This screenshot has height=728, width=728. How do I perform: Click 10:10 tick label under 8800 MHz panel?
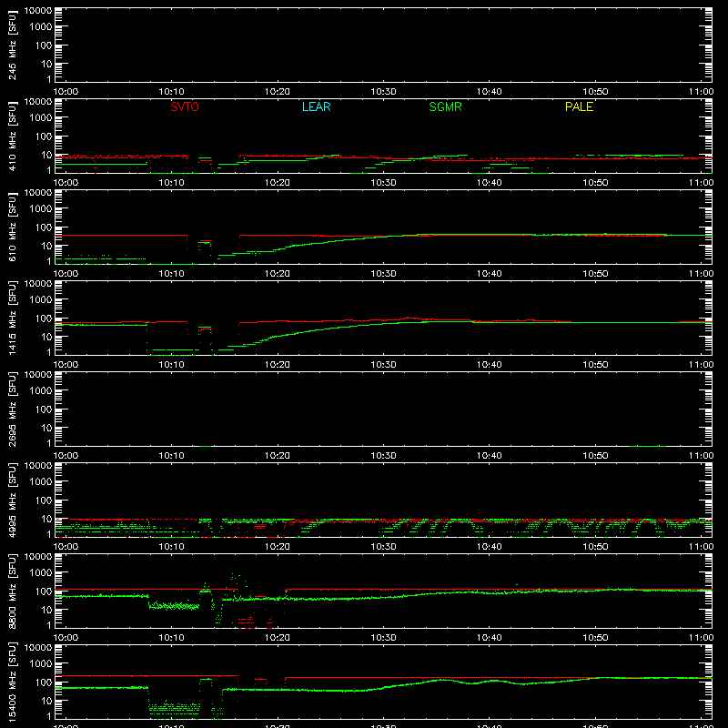pos(171,638)
